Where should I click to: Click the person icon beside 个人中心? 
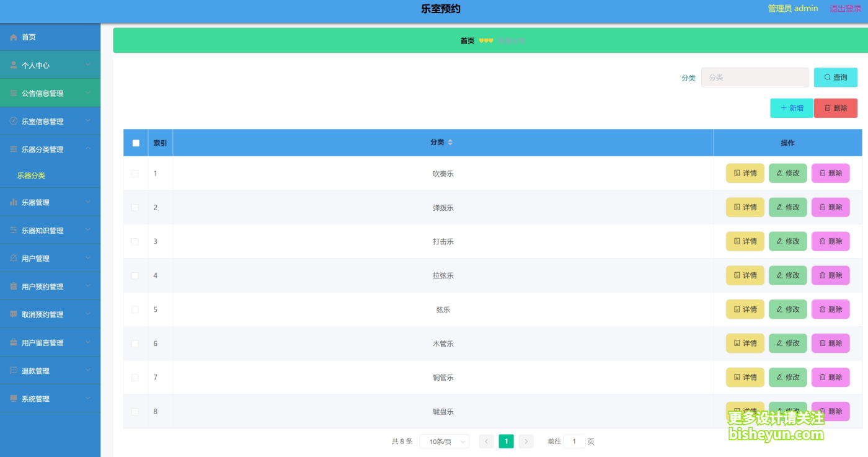pos(14,65)
